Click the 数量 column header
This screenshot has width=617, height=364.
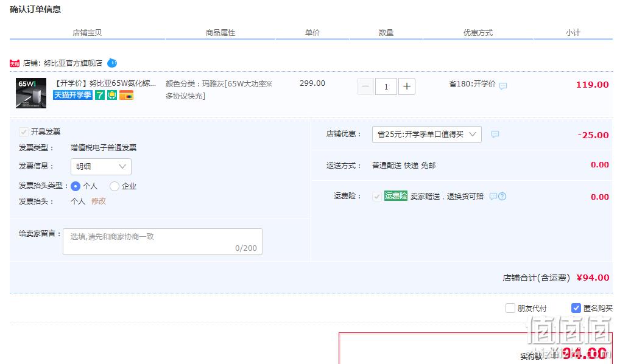pyautogui.click(x=386, y=33)
